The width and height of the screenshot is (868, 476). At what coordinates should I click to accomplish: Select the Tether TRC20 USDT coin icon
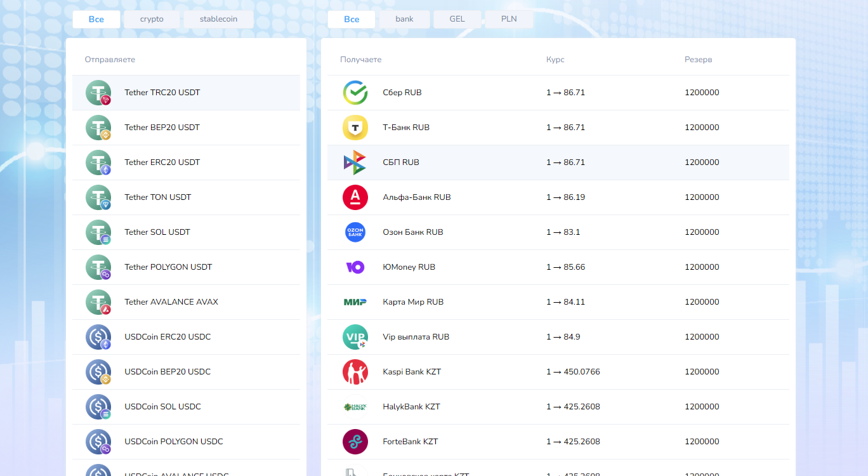point(98,93)
